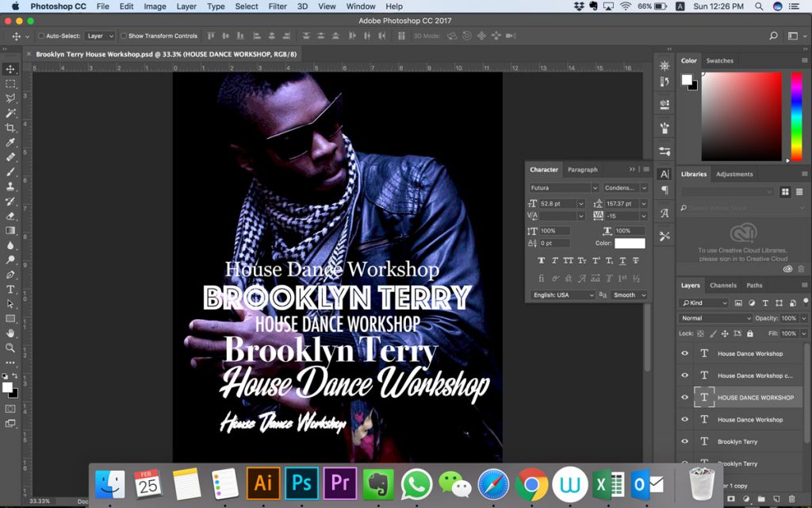Click the lock all layer icon
This screenshot has width=812, height=508.
(750, 333)
